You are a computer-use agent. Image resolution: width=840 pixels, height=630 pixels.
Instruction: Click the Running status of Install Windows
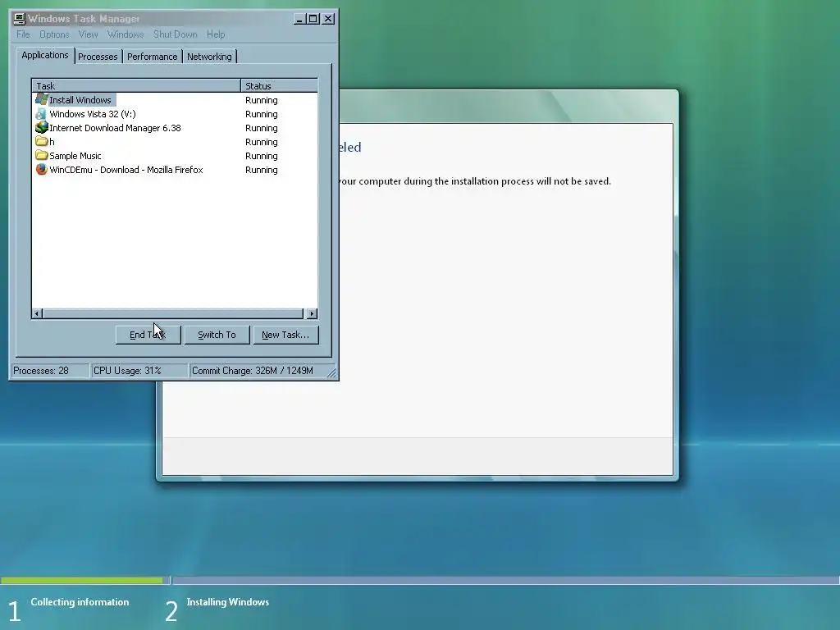[x=262, y=100]
